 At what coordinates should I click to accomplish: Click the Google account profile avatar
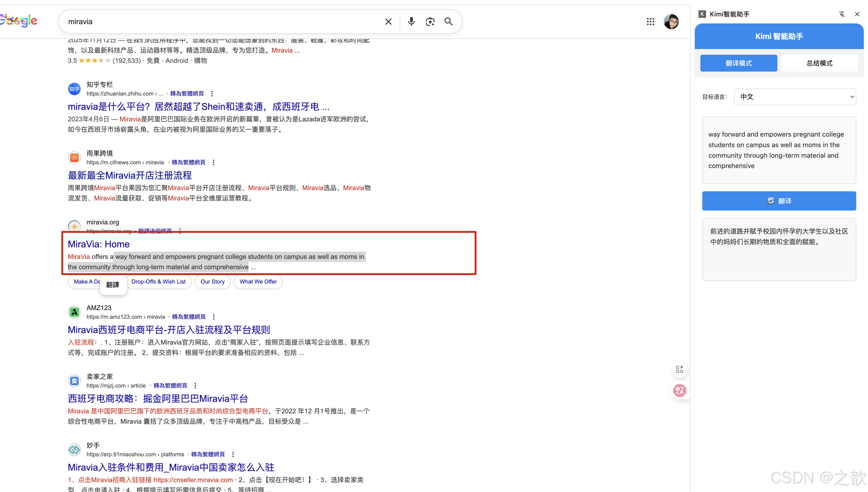[x=671, y=22]
